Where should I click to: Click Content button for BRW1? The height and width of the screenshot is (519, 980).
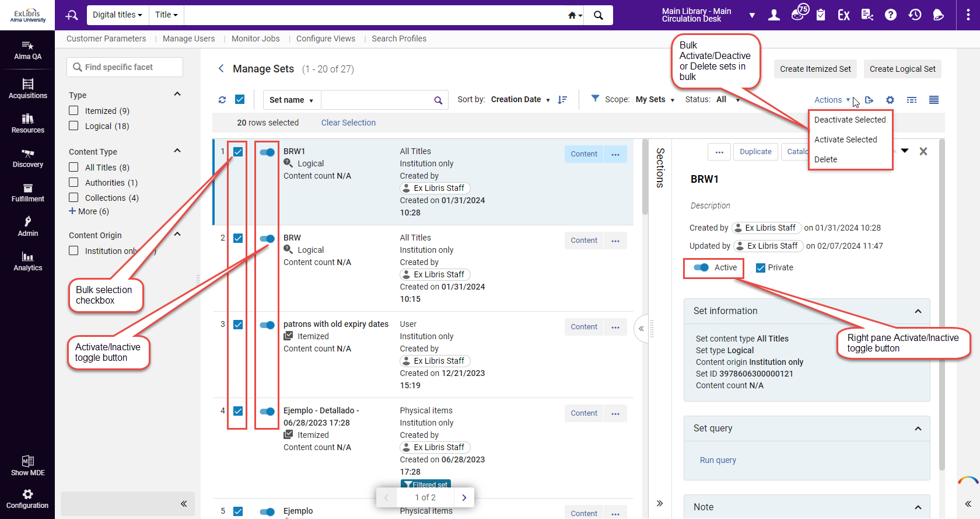click(584, 154)
